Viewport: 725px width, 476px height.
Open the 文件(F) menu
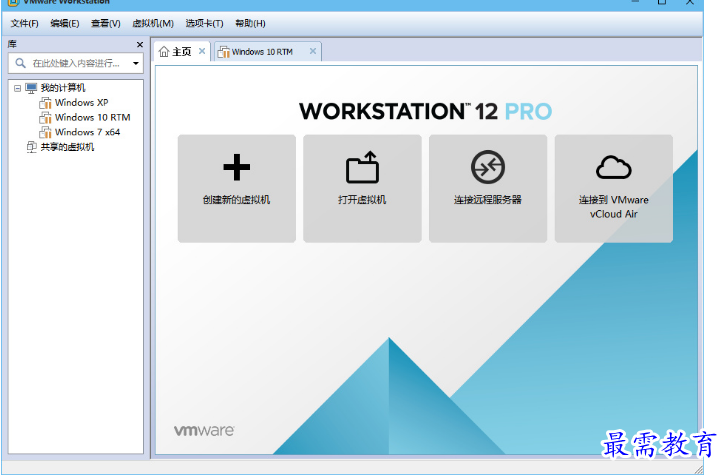(x=25, y=24)
